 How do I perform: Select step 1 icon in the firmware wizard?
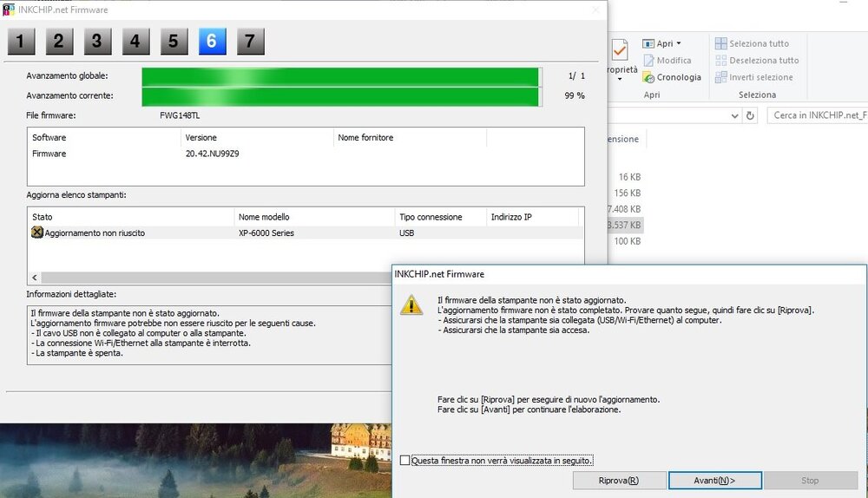[x=21, y=42]
